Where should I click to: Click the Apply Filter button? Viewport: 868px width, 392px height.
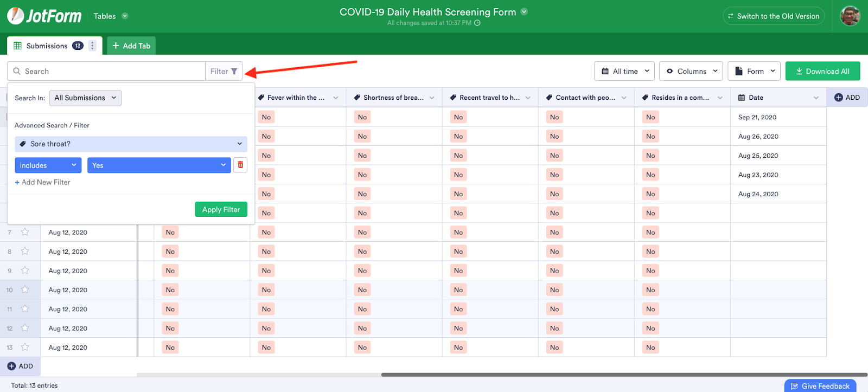coord(221,210)
